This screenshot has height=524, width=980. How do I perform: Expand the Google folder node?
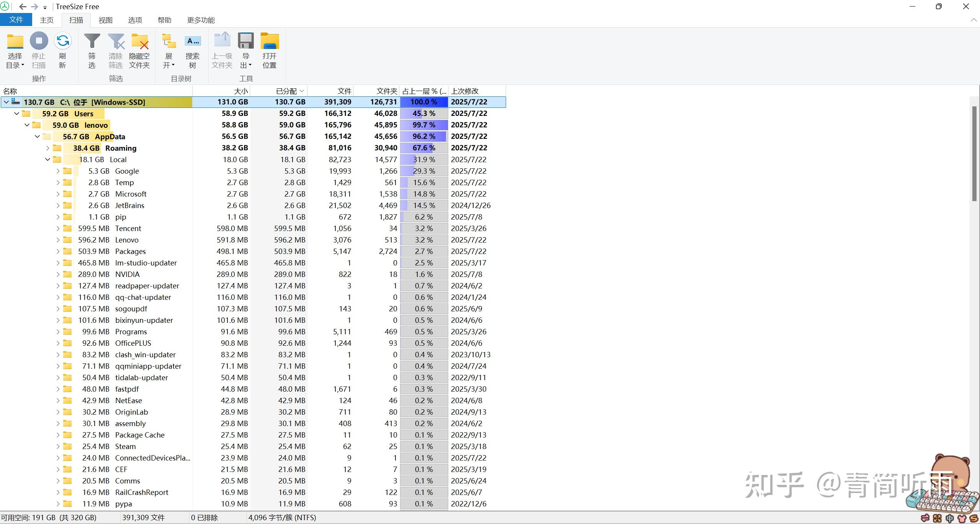point(58,171)
